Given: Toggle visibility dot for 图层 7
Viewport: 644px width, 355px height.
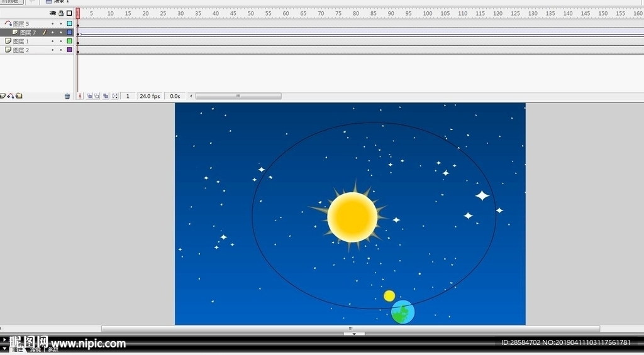Looking at the screenshot, I should (53, 33).
